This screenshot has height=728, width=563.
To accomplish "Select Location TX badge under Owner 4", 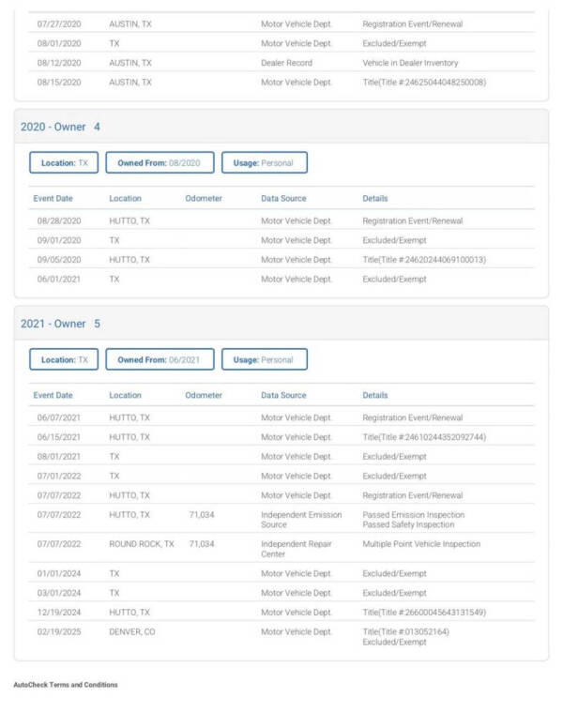I will (64, 162).
